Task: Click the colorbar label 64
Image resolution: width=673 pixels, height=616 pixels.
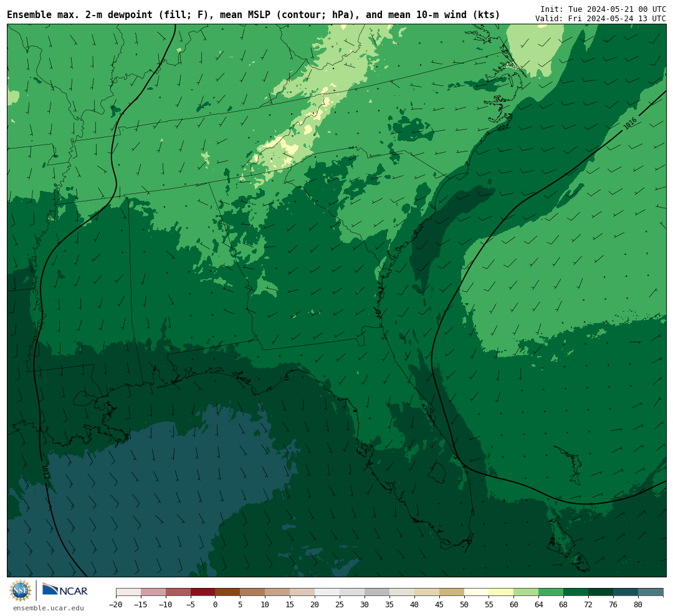Action: click(539, 604)
